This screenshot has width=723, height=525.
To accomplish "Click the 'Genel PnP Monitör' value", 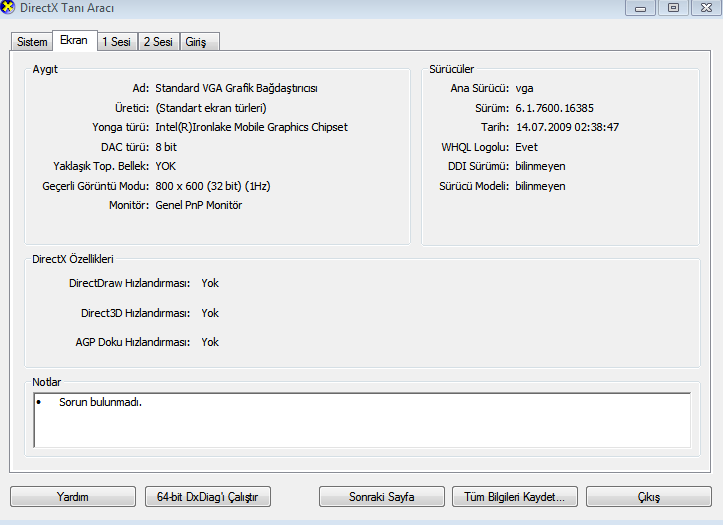I will [x=199, y=205].
